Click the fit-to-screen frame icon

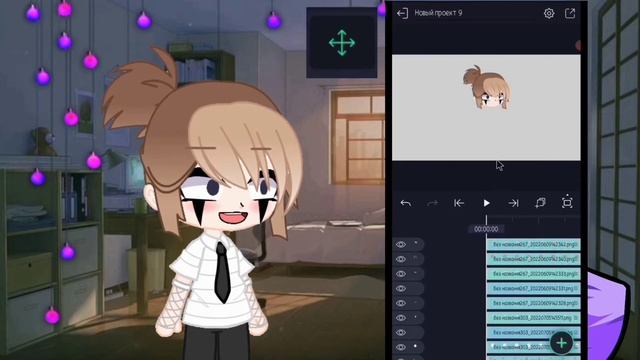point(567,203)
